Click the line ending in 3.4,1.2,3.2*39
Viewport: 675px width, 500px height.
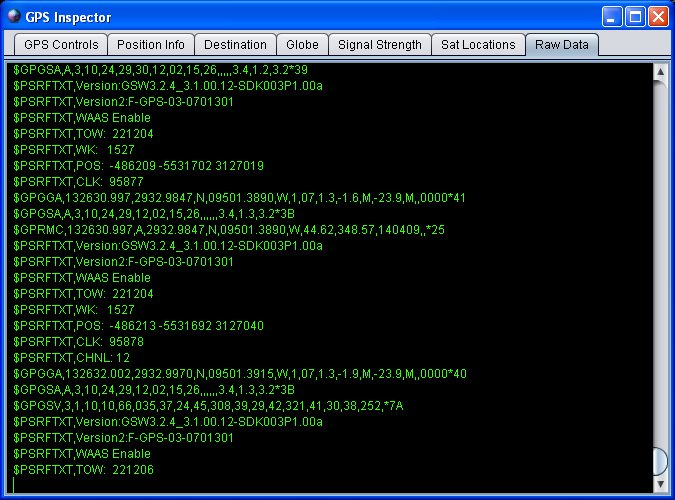coord(160,70)
